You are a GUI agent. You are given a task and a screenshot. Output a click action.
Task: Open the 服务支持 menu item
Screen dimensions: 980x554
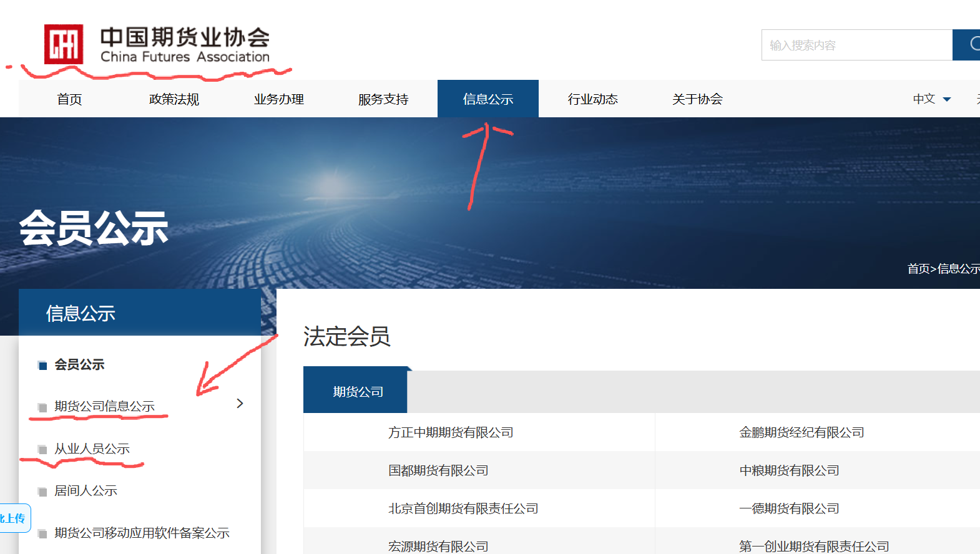click(383, 99)
